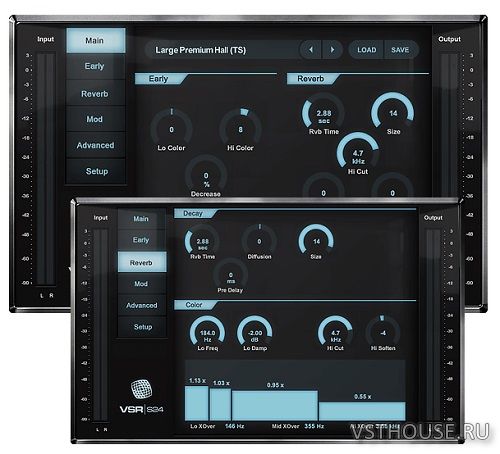Click the VSR S24 logo

141,396
